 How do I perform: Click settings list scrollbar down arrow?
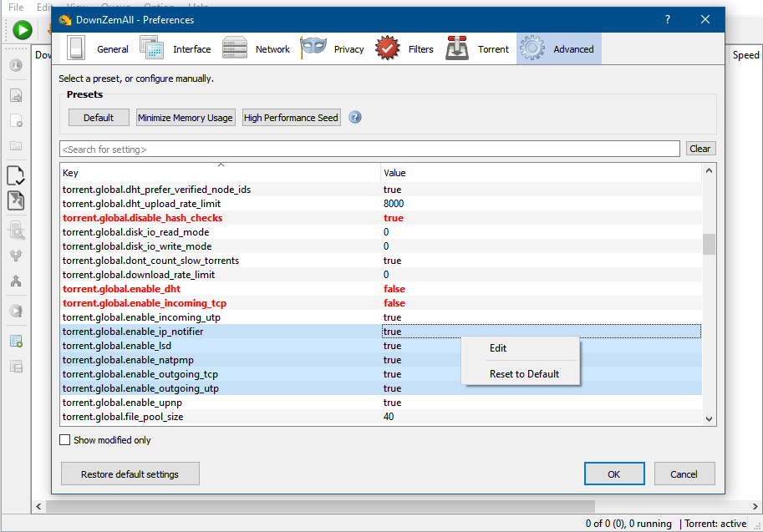click(709, 418)
